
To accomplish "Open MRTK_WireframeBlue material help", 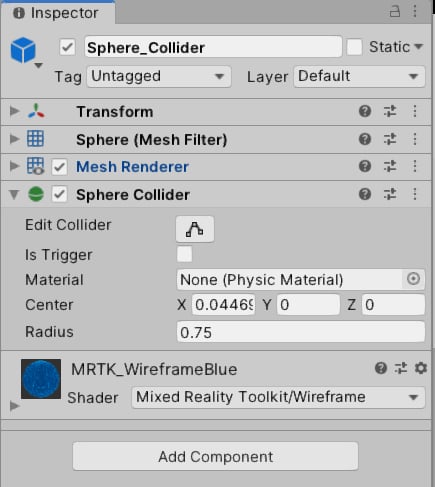I will 381,368.
